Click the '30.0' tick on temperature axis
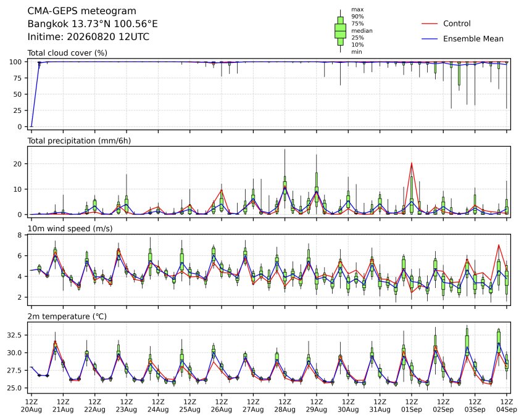Screen dimensions: 524x420 coord(14,353)
